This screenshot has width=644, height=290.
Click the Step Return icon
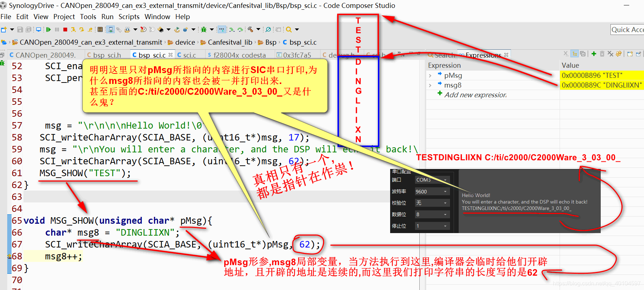(90, 30)
